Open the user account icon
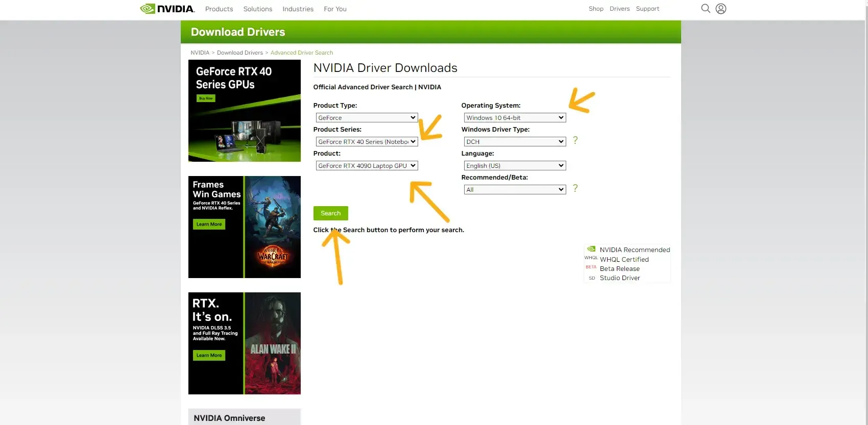This screenshot has height=425, width=868. pyautogui.click(x=720, y=9)
